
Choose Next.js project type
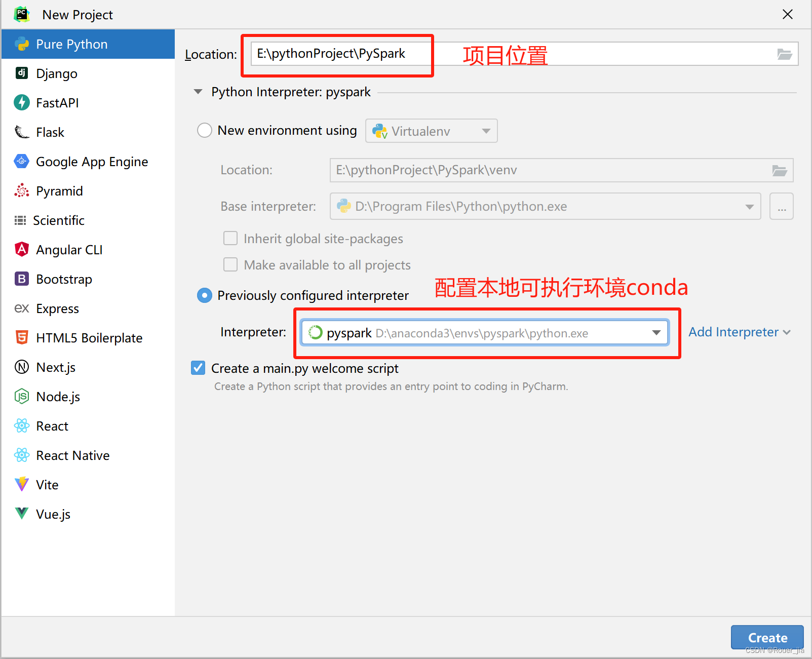pyautogui.click(x=88, y=367)
